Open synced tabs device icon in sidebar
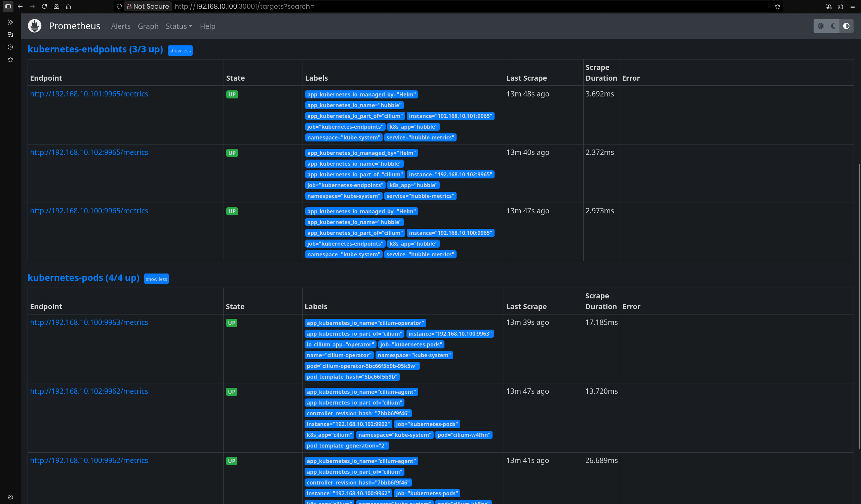 coord(10,35)
